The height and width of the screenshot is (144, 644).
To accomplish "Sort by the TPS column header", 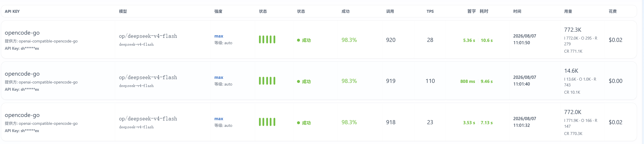I will tap(430, 11).
